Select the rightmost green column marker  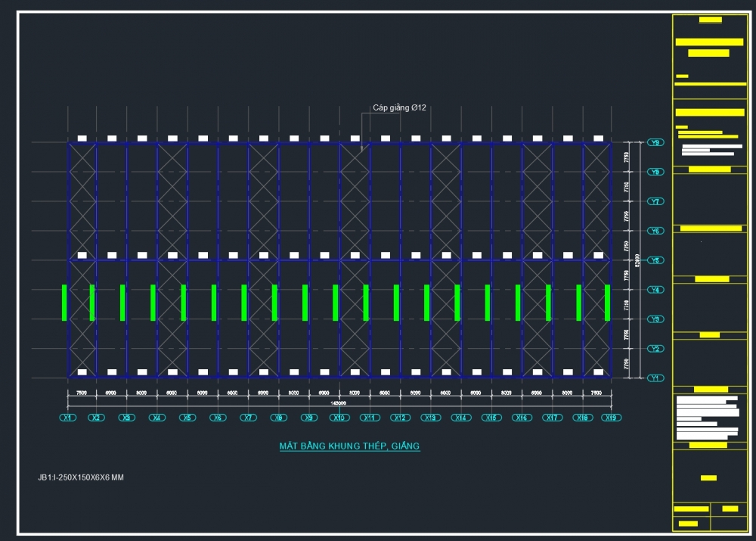(608, 303)
